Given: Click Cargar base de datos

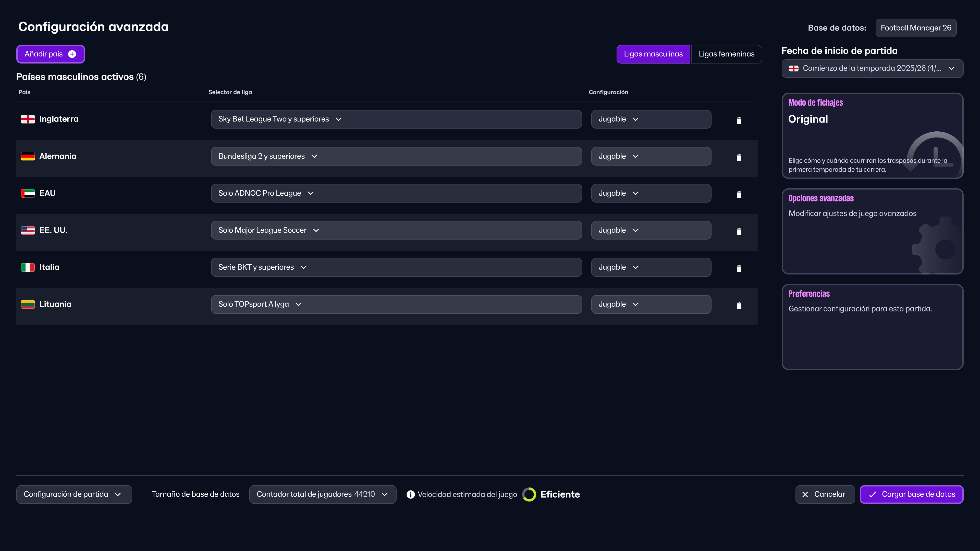Looking at the screenshot, I should [x=912, y=494].
